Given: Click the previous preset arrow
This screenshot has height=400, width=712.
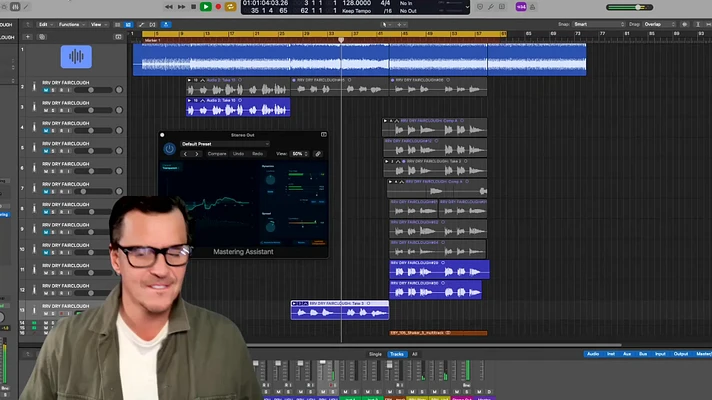Looking at the screenshot, I should [x=185, y=154].
